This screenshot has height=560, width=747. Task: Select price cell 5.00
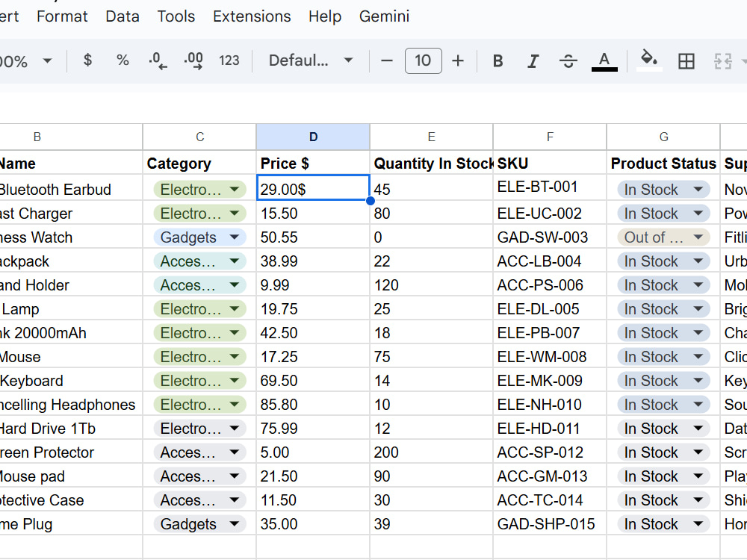click(x=313, y=452)
